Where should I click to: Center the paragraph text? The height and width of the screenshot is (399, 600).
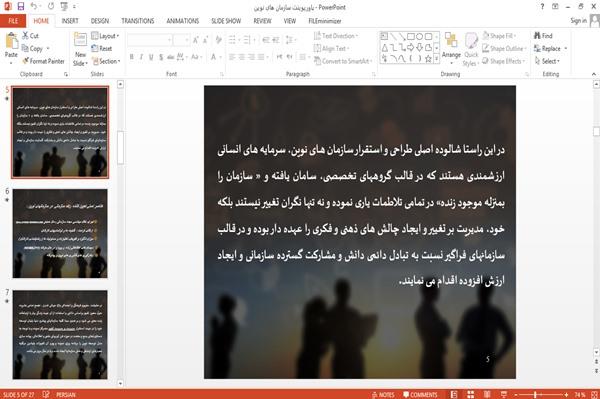point(241,57)
